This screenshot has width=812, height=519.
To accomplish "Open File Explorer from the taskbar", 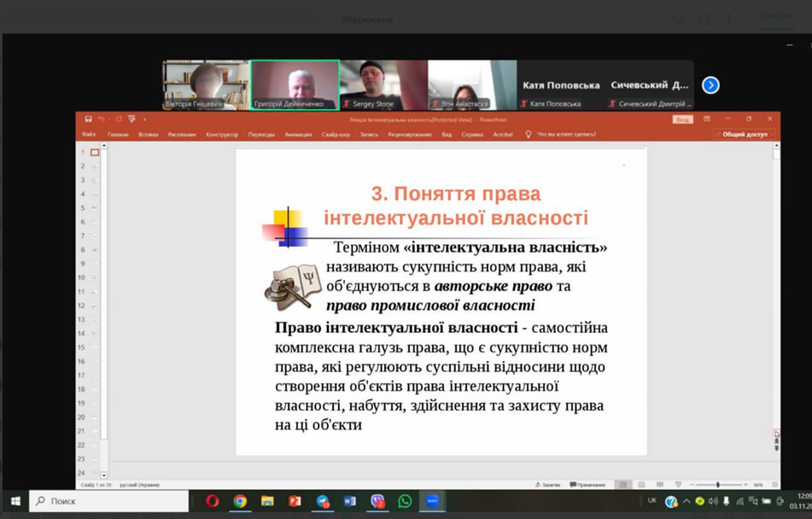I will coord(267,501).
